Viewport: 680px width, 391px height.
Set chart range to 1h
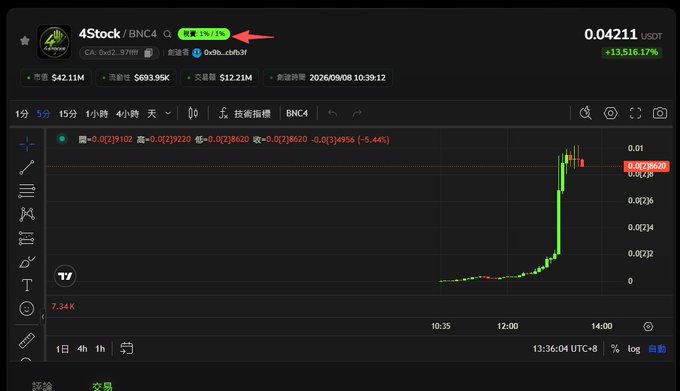pyautogui.click(x=100, y=349)
